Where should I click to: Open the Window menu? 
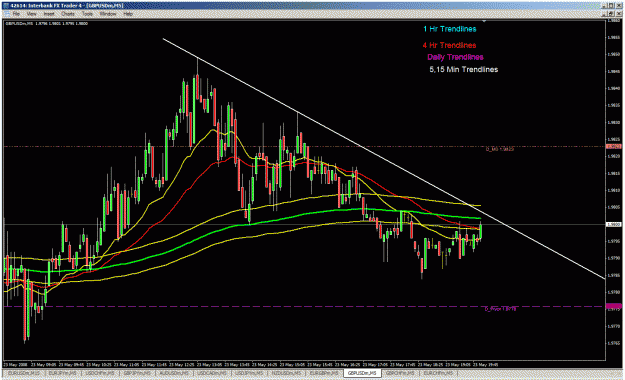[x=108, y=14]
